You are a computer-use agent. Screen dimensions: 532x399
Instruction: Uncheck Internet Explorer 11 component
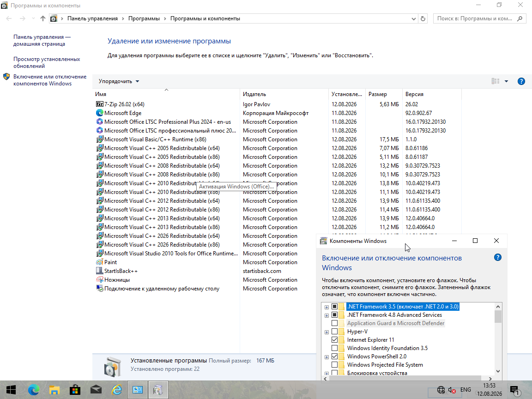click(x=334, y=339)
